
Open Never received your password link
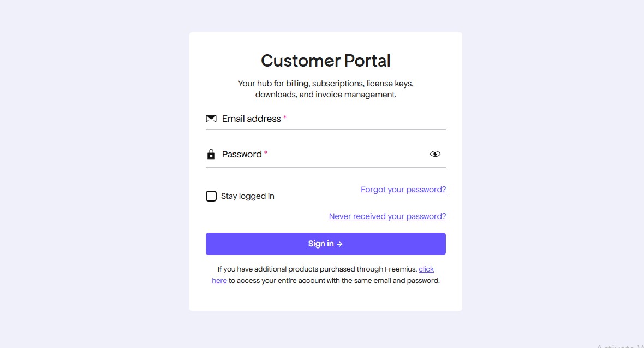(x=387, y=216)
